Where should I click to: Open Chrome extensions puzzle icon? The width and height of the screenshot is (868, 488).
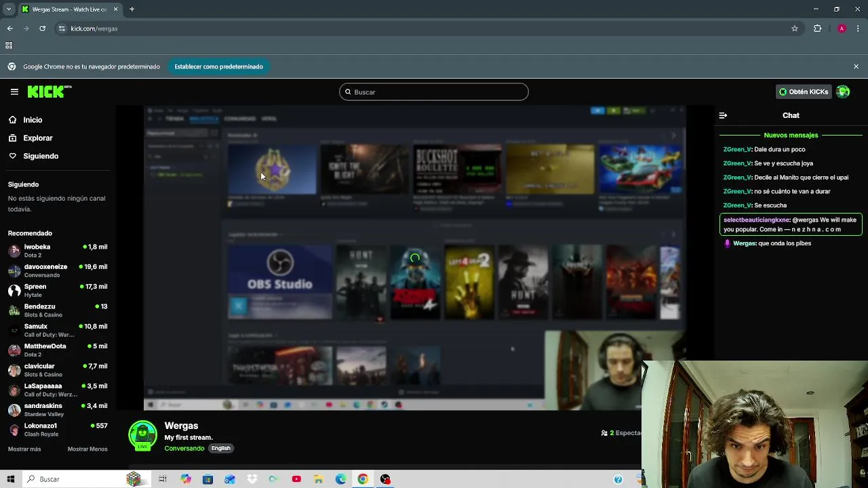[x=817, y=28]
